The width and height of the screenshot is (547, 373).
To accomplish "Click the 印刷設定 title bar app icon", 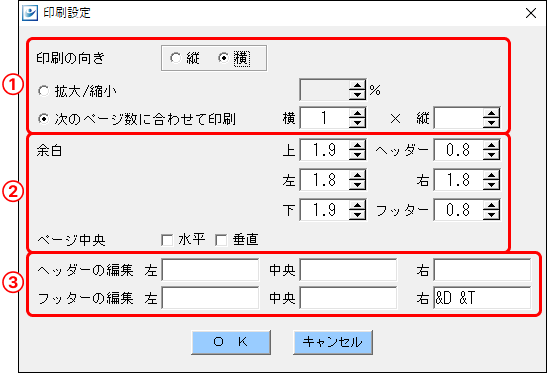I will (30, 13).
